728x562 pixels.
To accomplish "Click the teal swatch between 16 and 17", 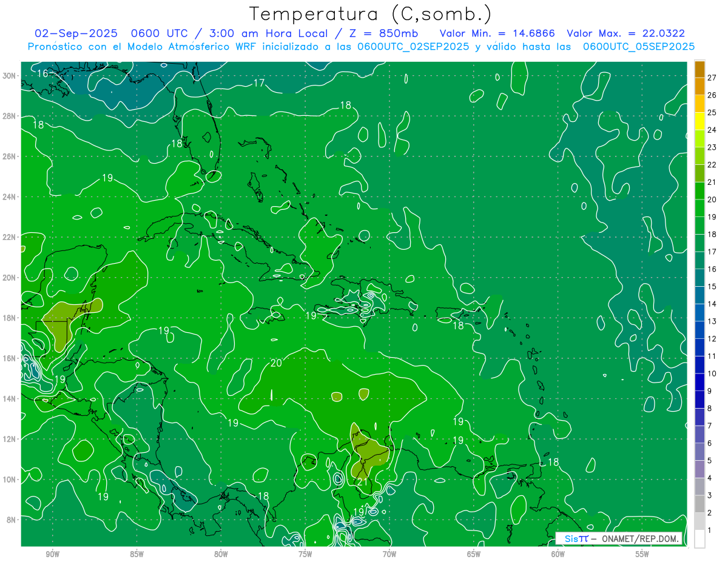I will point(699,260).
